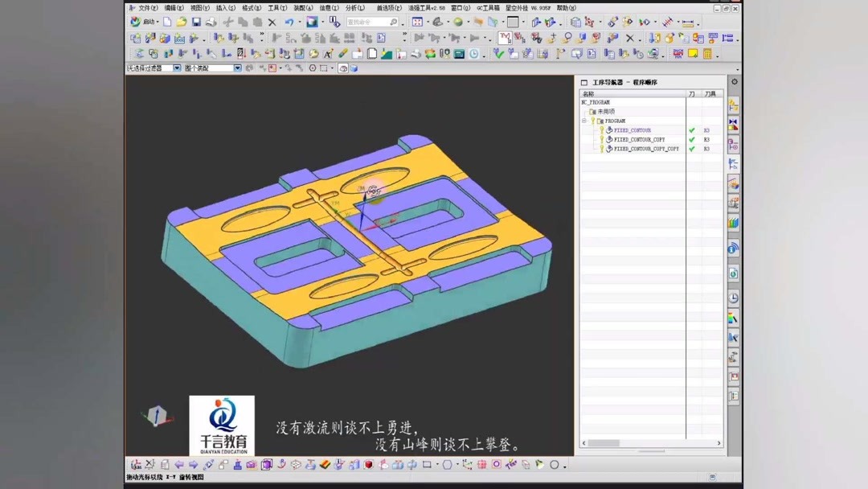Undo the last action using the Undo icon

point(291,22)
